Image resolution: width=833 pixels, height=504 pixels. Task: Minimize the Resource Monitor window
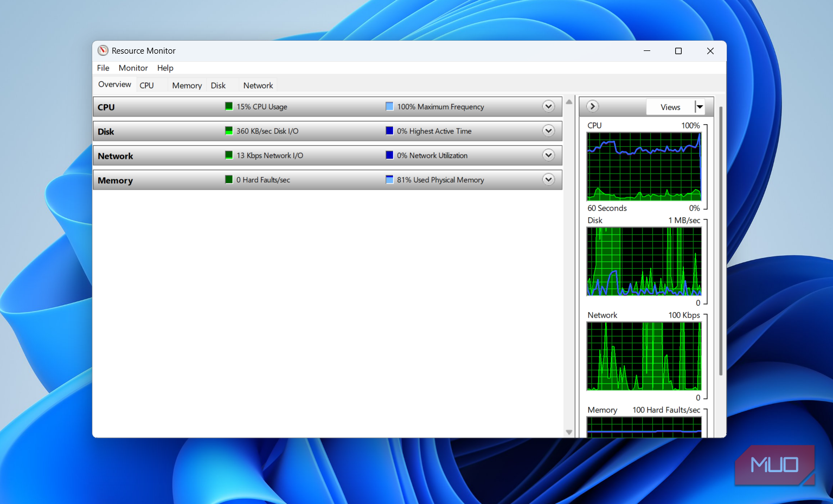point(647,51)
